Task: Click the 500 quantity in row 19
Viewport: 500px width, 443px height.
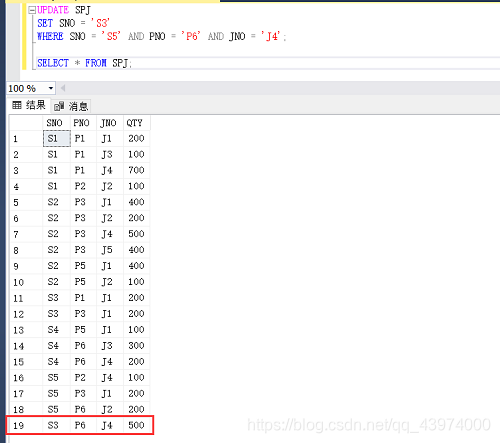Action: point(137,425)
